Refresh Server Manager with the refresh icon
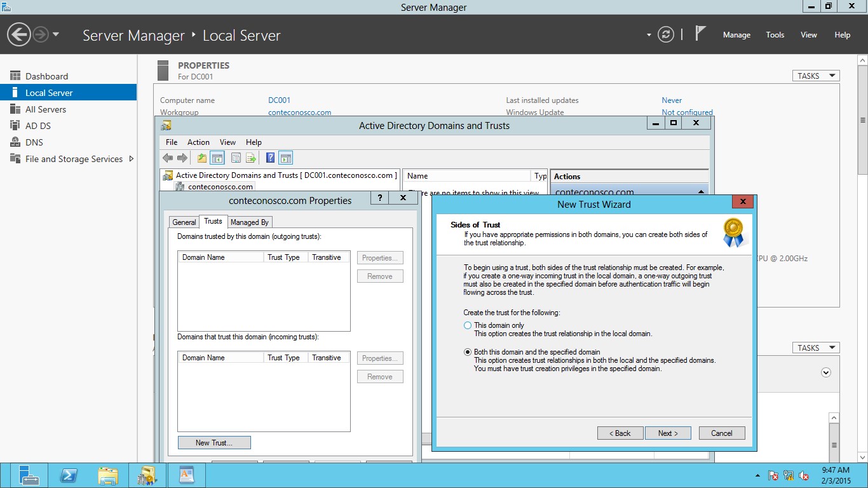The image size is (868, 488). point(665,35)
